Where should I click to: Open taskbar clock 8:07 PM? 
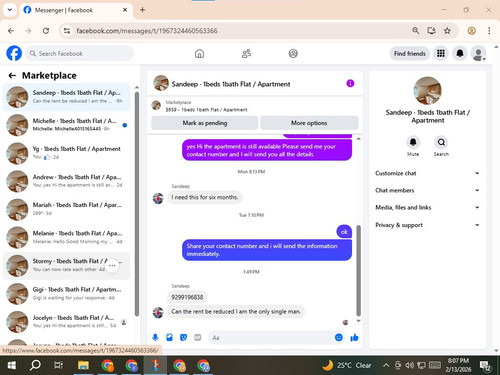[x=458, y=365]
